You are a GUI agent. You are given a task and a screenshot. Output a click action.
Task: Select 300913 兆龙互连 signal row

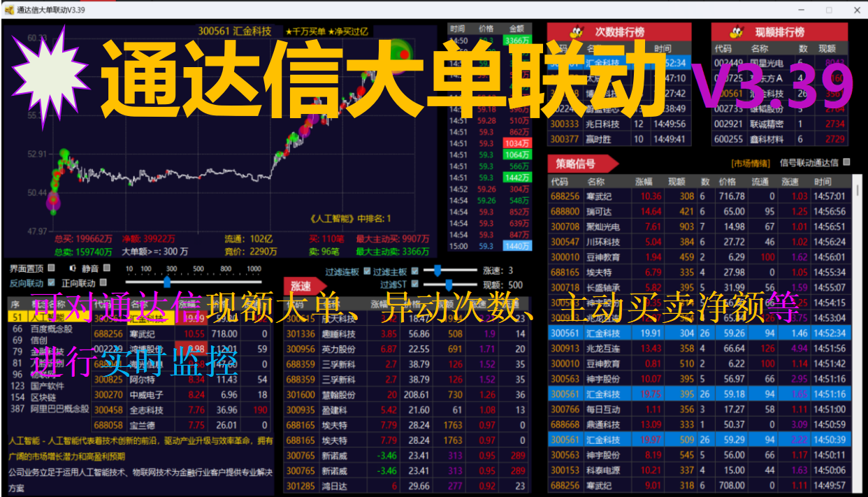699,348
